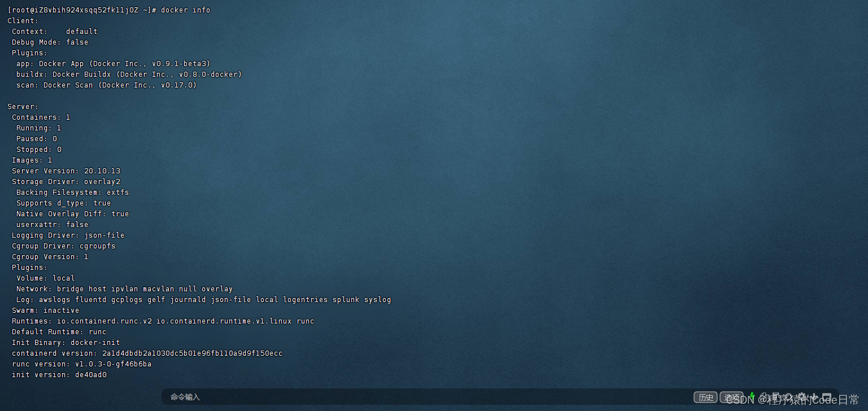Click 'Native Overlay Diff: true' line

(x=73, y=214)
